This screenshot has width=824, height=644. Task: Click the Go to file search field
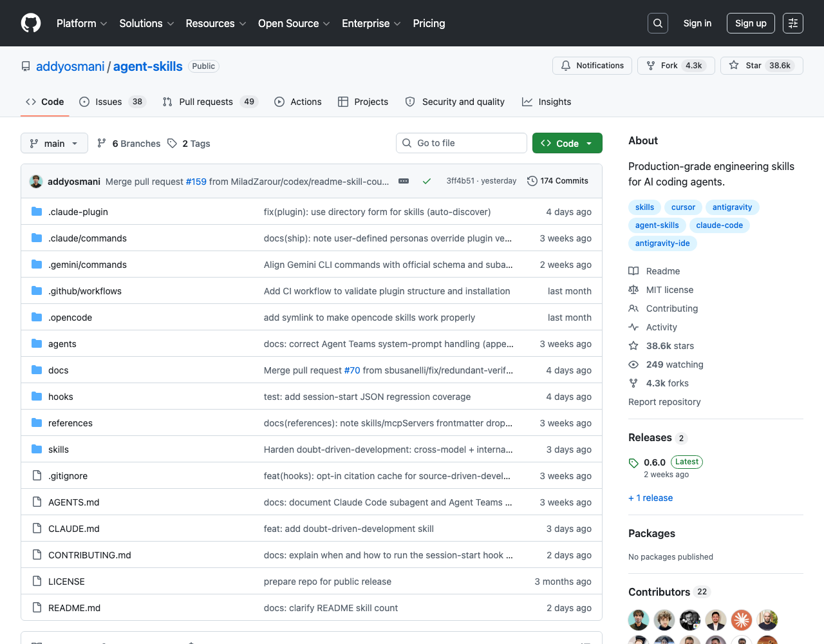[x=462, y=143]
